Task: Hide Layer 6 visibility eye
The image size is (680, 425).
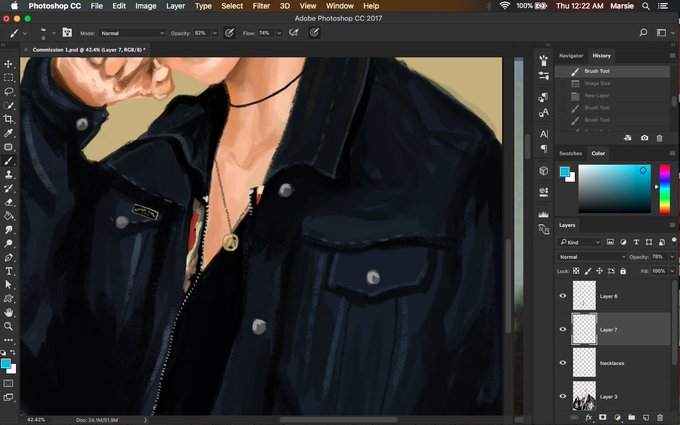Action: point(563,296)
